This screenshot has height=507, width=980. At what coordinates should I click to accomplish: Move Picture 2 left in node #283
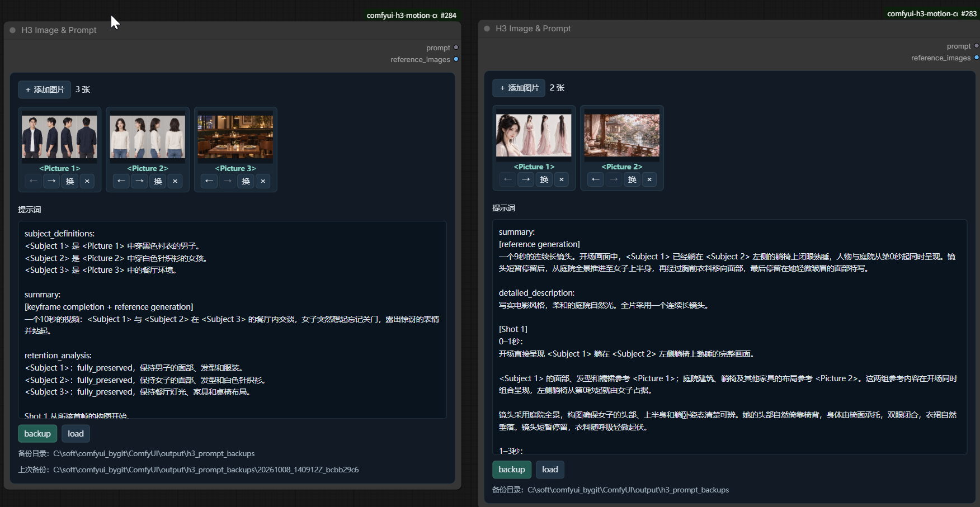tap(595, 179)
